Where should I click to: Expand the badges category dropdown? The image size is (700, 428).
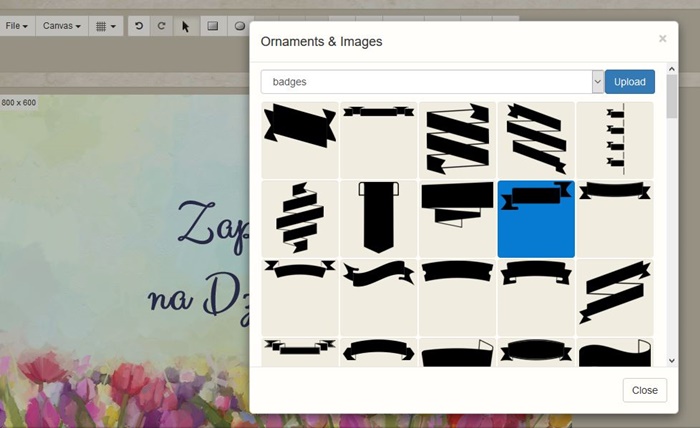597,82
